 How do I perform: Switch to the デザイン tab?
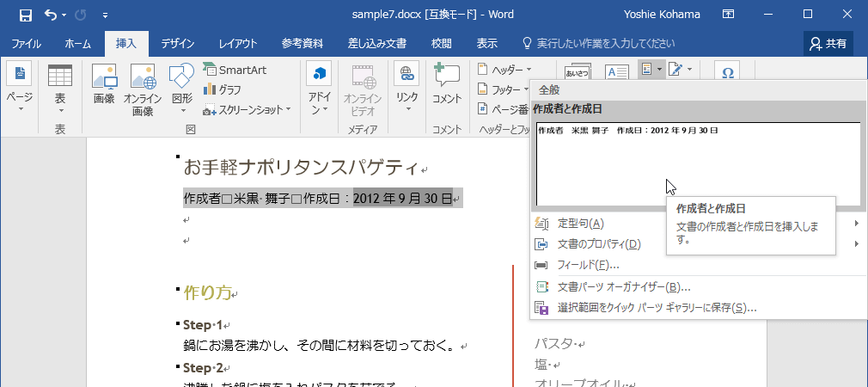point(178,43)
